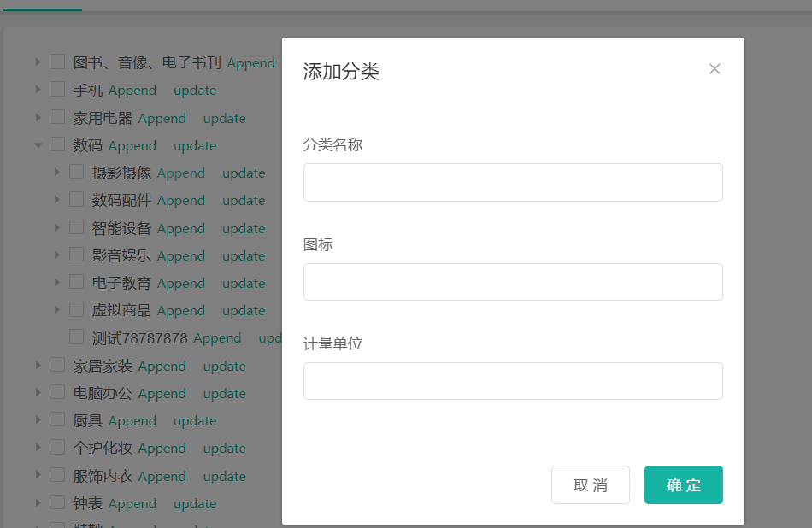
Task: Check the 虚拟商品 checkbox
Action: pos(77,309)
